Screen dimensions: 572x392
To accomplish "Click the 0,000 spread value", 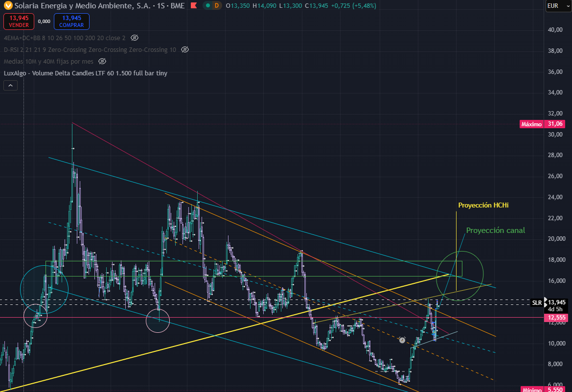I will [x=44, y=22].
